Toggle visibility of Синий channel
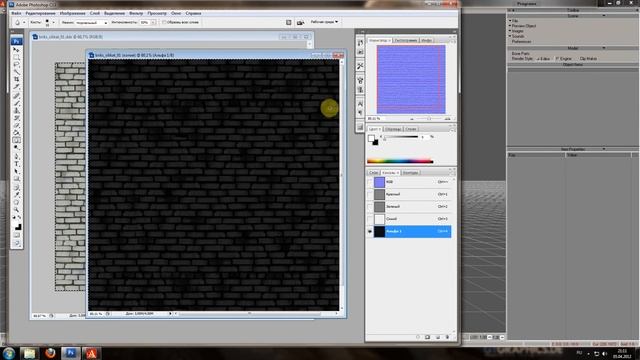The image size is (640, 360). (x=370, y=219)
